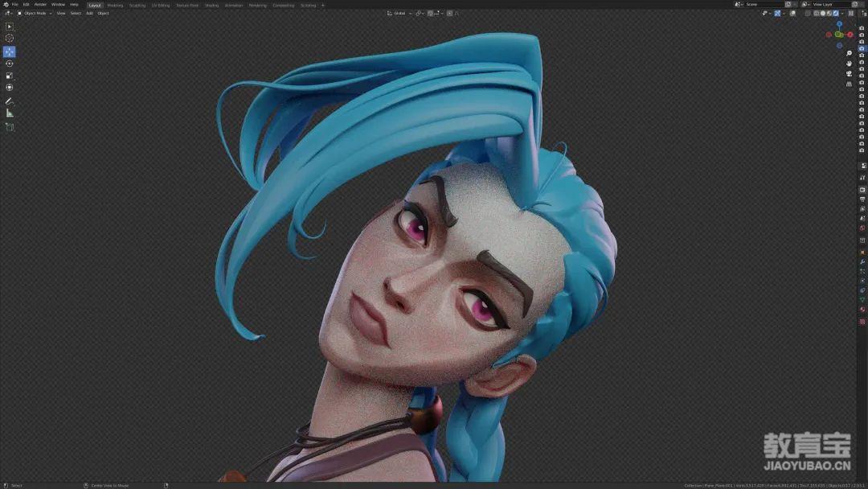Image resolution: width=868 pixels, height=489 pixels.
Task: Click the new scene button
Action: tap(788, 5)
